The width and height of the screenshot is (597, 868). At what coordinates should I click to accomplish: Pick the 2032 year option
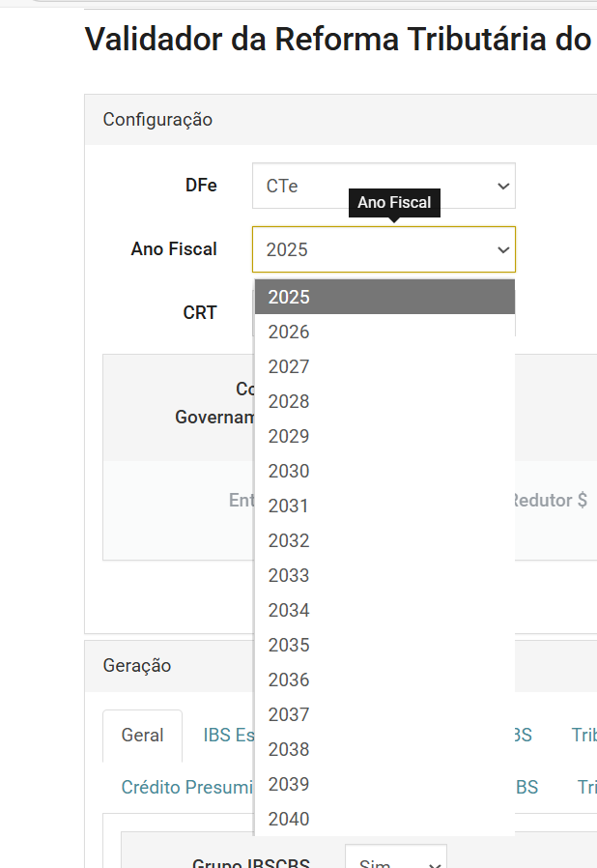pyautogui.click(x=384, y=540)
